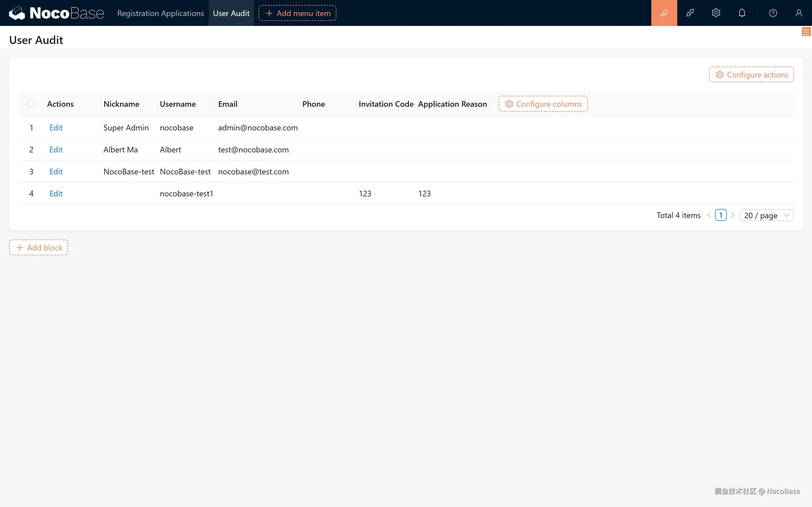Open the help question mark icon
Screen dimensions: 812x507
coord(773,13)
